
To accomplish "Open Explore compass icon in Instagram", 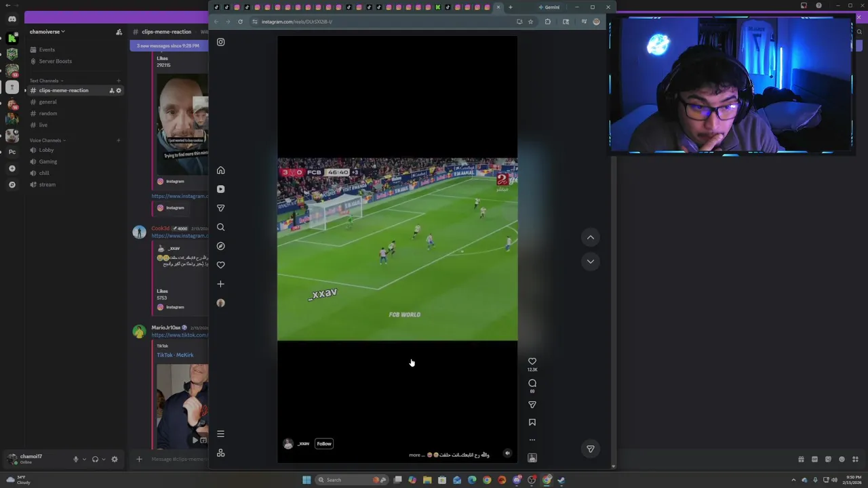I will coord(220,246).
